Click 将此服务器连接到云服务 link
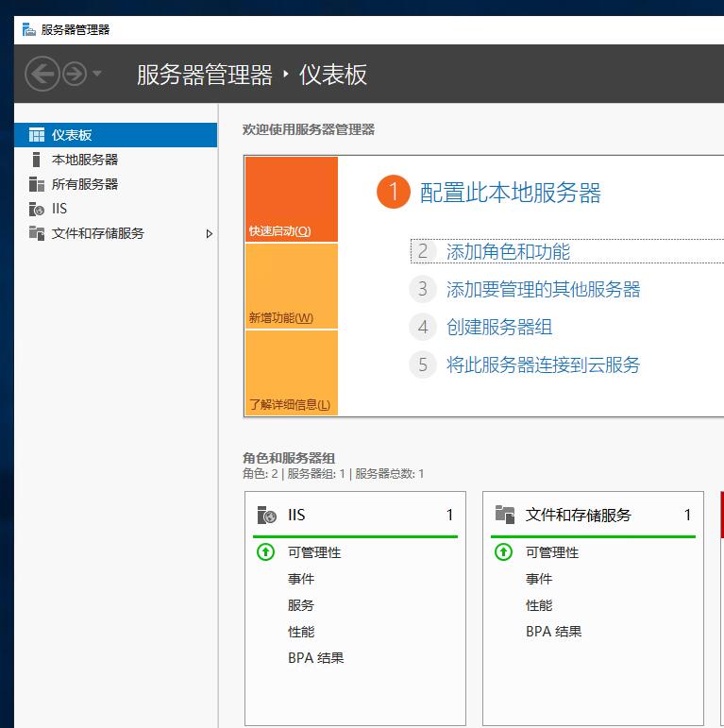The height and width of the screenshot is (728, 724). (x=543, y=364)
